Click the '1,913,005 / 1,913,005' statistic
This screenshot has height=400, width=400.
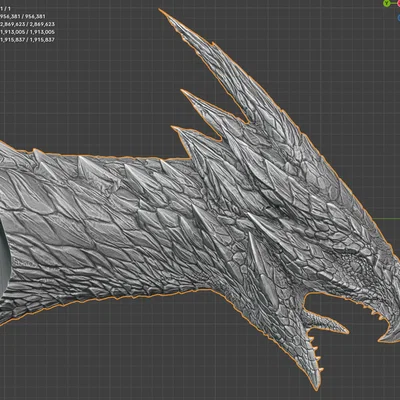point(27,32)
